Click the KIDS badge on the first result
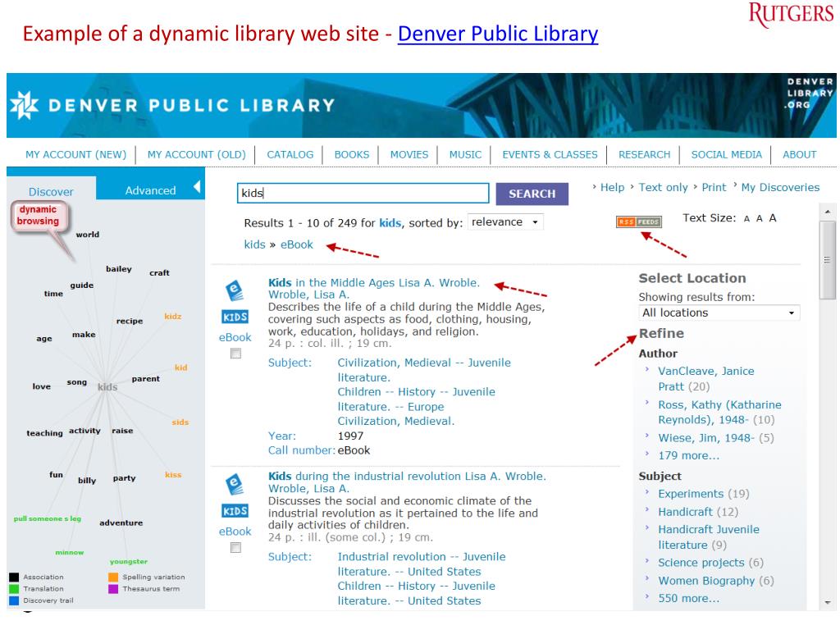Viewport: 840px width, 630px height. pos(235,317)
